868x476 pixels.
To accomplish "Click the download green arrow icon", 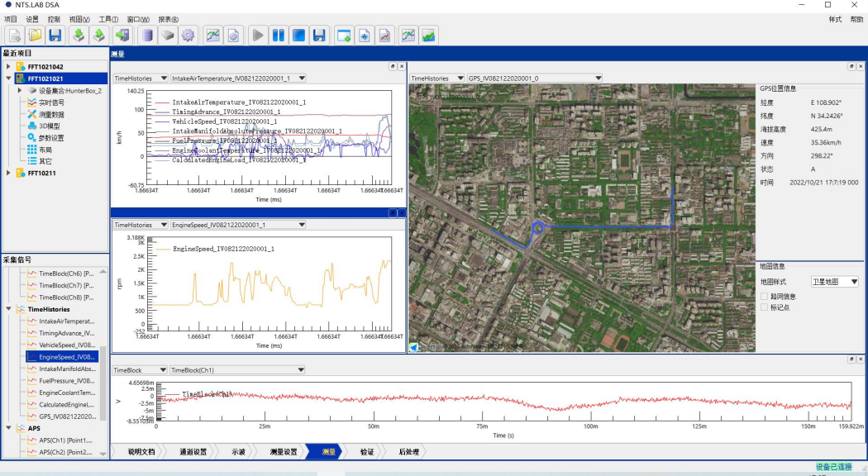I will point(79,36).
